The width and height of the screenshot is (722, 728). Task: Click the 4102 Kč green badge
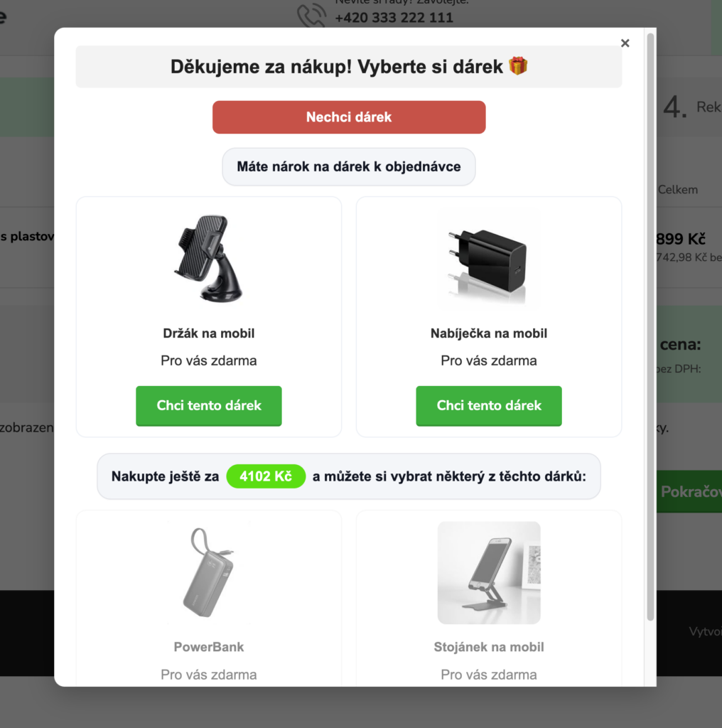click(266, 476)
